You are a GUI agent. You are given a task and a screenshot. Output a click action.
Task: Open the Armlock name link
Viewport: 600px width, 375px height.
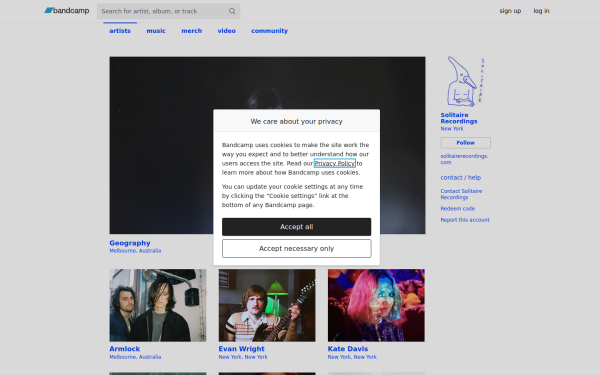(x=124, y=349)
